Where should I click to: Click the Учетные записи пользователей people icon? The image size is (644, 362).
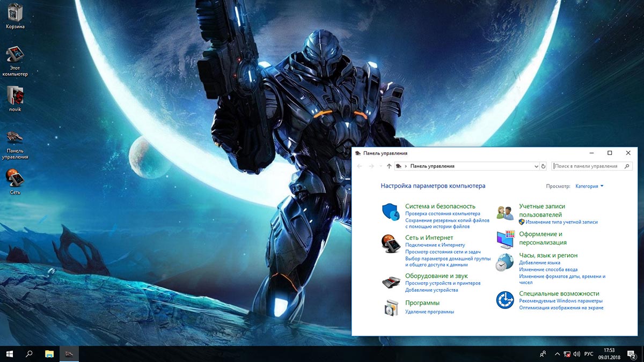tap(504, 212)
